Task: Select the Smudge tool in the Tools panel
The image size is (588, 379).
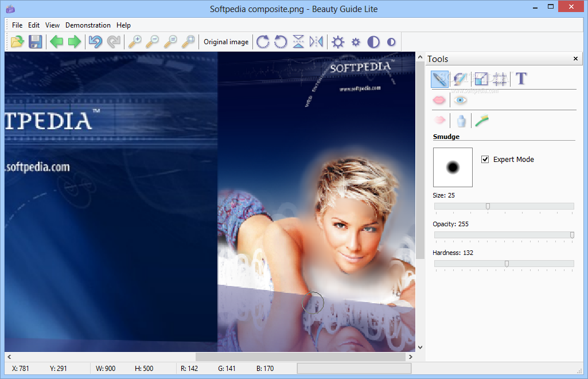Action: pos(439,79)
